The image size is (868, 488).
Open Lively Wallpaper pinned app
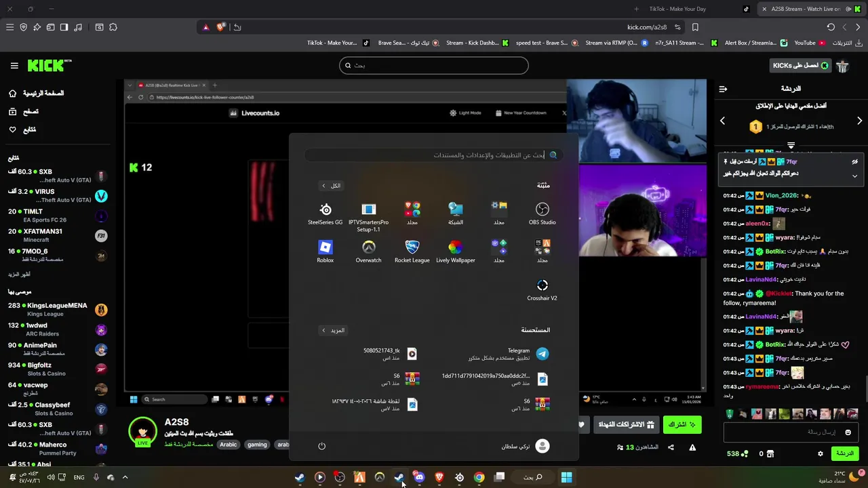[455, 251]
